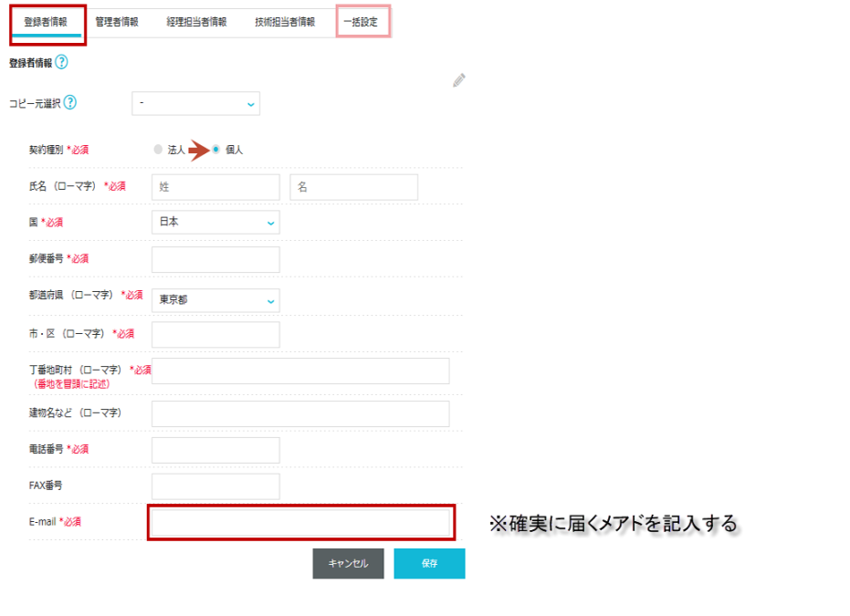Switch to the 登録者情報 tab
Viewport: 850px width, 616px height.
(46, 22)
